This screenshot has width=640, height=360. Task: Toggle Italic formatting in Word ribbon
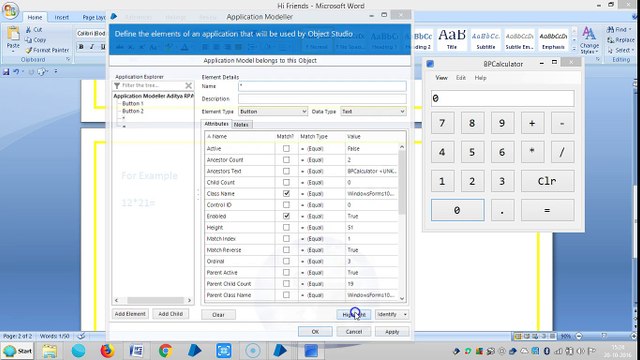tap(92, 47)
